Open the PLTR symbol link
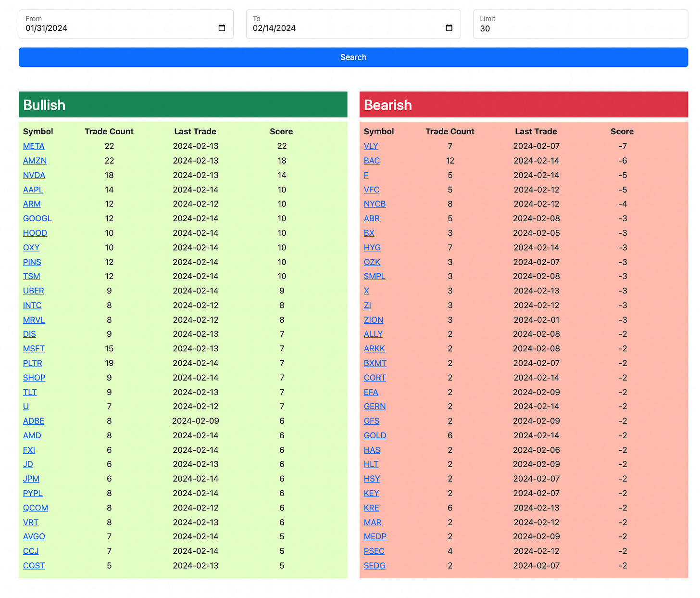 [33, 363]
